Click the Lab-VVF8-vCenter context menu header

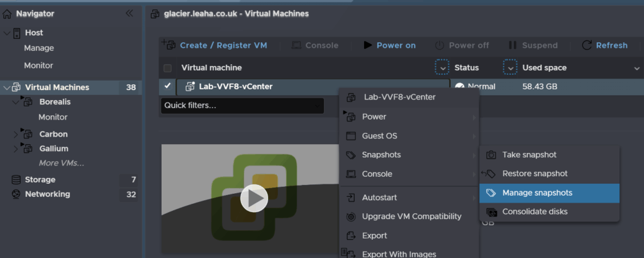[409, 98]
